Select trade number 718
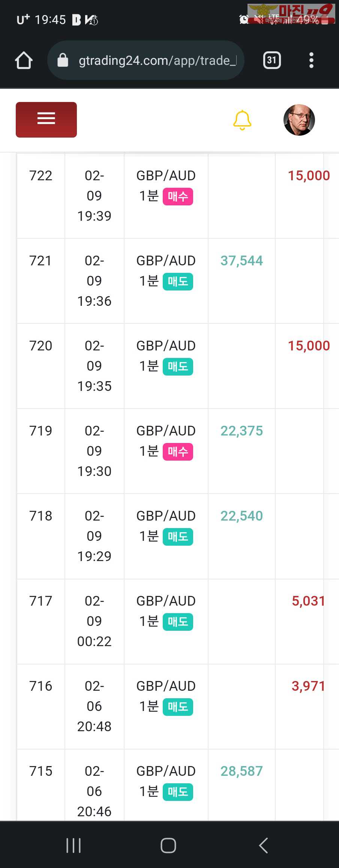This screenshot has height=868, width=339. [41, 516]
